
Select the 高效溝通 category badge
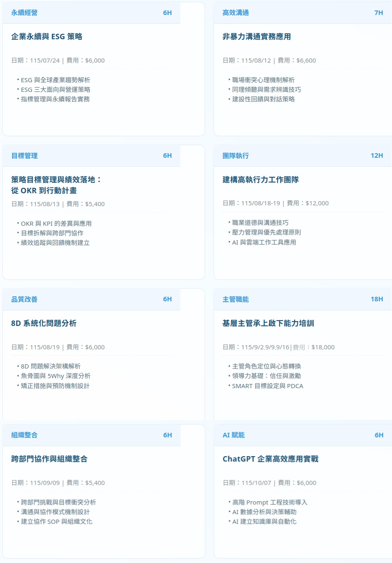[235, 13]
